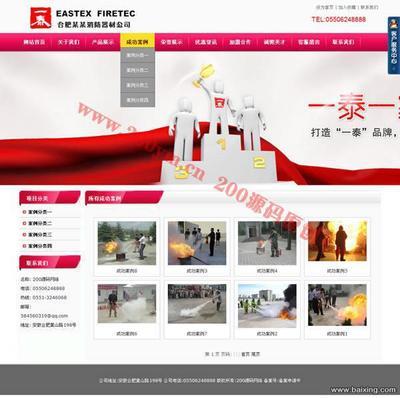The image size is (400, 398).
Task: Click the 200源码网络 name line in the sidebar
Action: (x=40, y=279)
